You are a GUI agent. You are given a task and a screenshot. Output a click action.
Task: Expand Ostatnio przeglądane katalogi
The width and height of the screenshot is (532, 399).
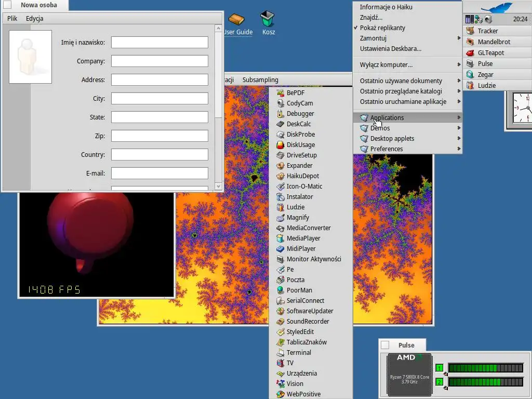[x=407, y=91]
